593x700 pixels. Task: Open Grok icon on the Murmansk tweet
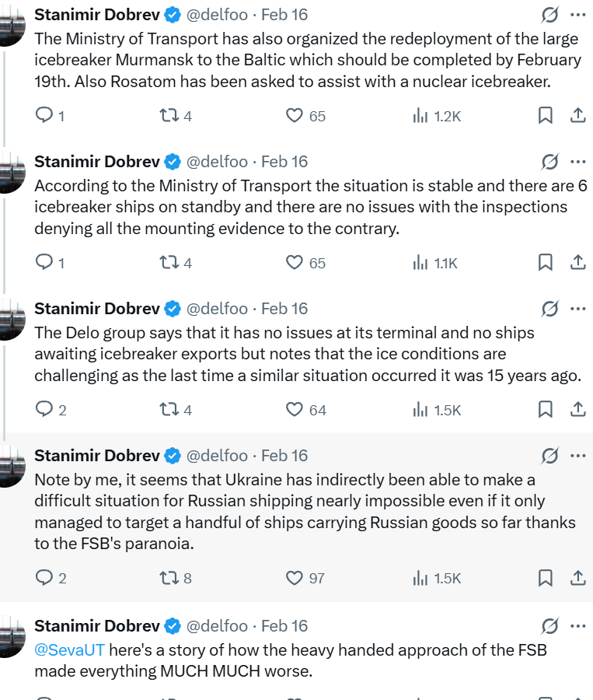549,15
